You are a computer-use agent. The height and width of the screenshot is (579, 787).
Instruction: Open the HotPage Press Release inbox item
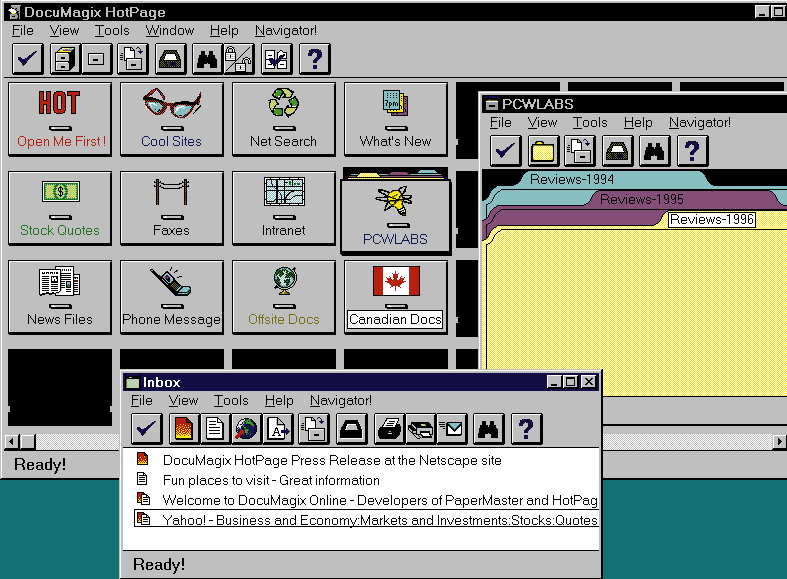[x=332, y=460]
